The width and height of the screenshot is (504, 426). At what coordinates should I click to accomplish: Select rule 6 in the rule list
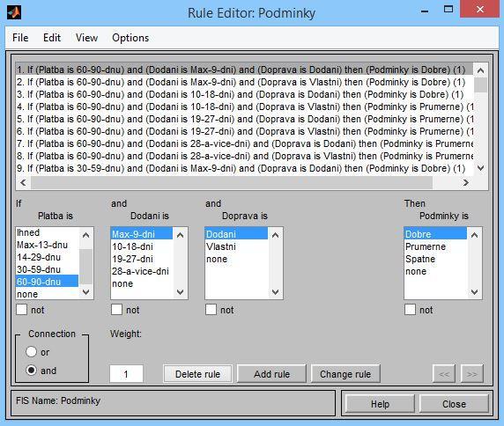[245, 131]
